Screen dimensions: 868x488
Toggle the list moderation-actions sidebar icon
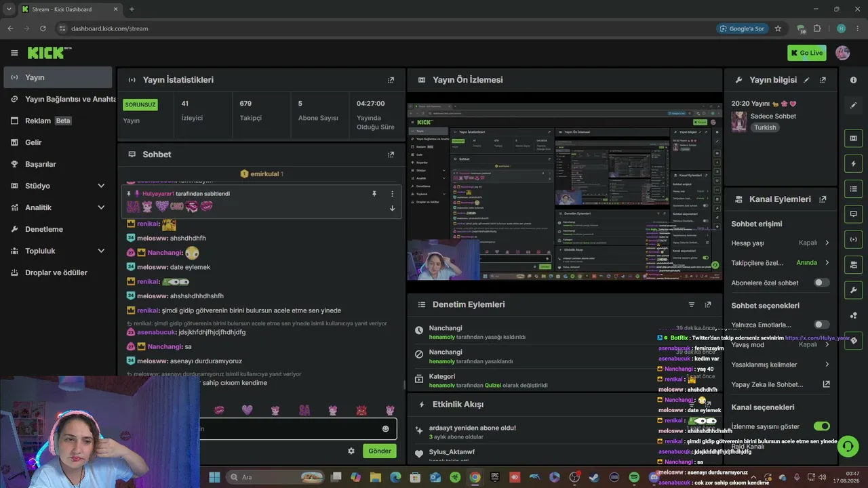[853, 188]
